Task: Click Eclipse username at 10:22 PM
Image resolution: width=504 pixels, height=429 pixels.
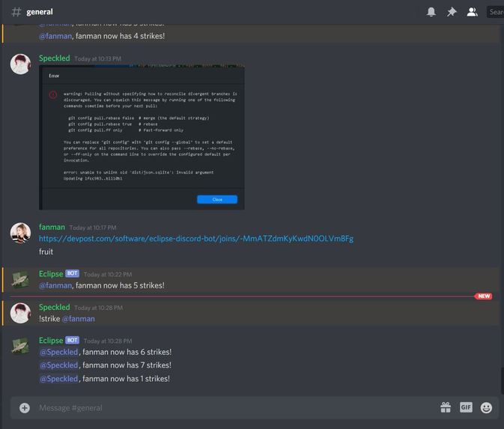Action: pos(51,274)
